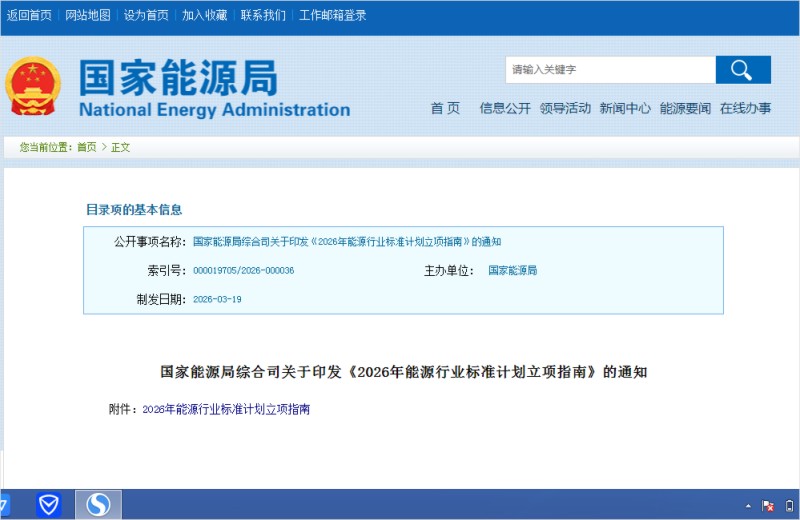Click 国家能源局 organizer value
This screenshot has width=800, height=520.
513,270
